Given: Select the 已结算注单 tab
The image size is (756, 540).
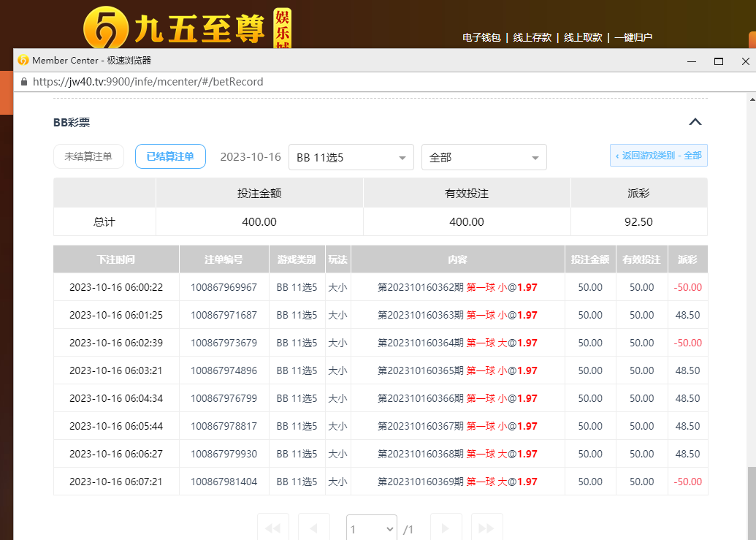Looking at the screenshot, I should coord(170,156).
